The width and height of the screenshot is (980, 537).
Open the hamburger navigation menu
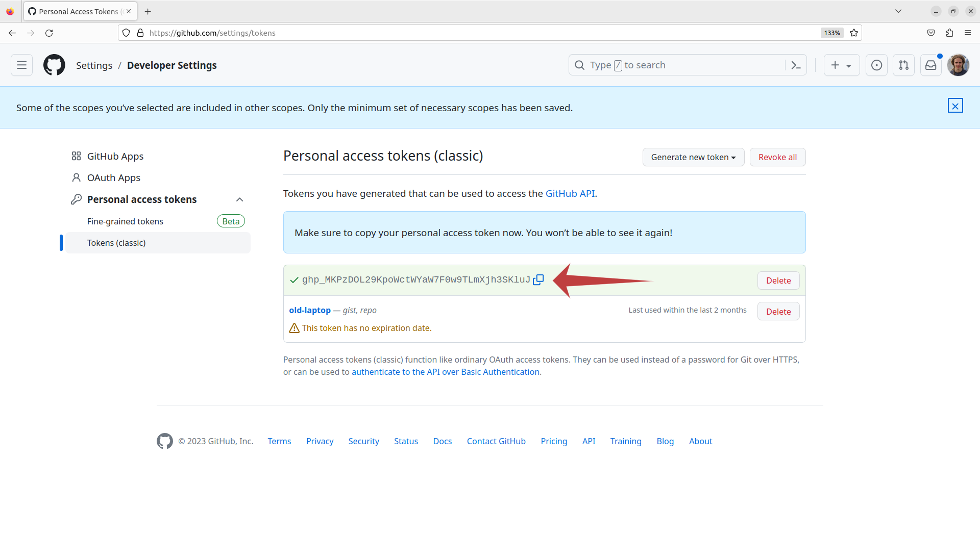(21, 65)
